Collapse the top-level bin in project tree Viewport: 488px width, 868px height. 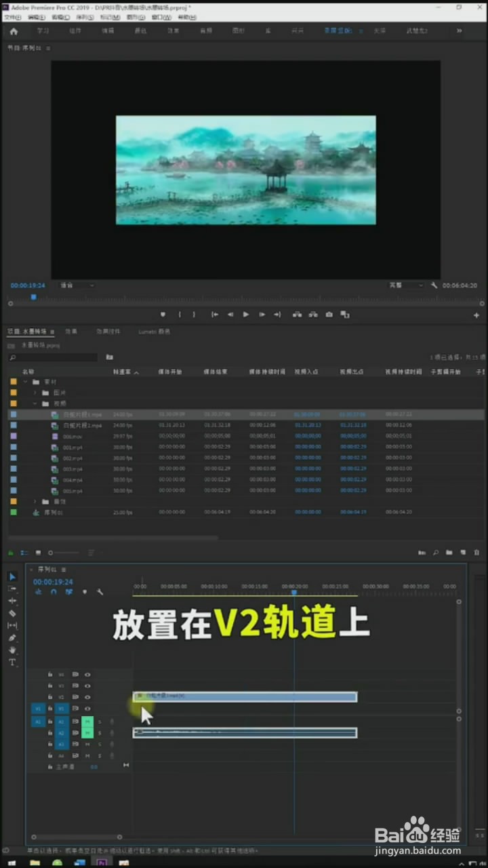point(26,382)
